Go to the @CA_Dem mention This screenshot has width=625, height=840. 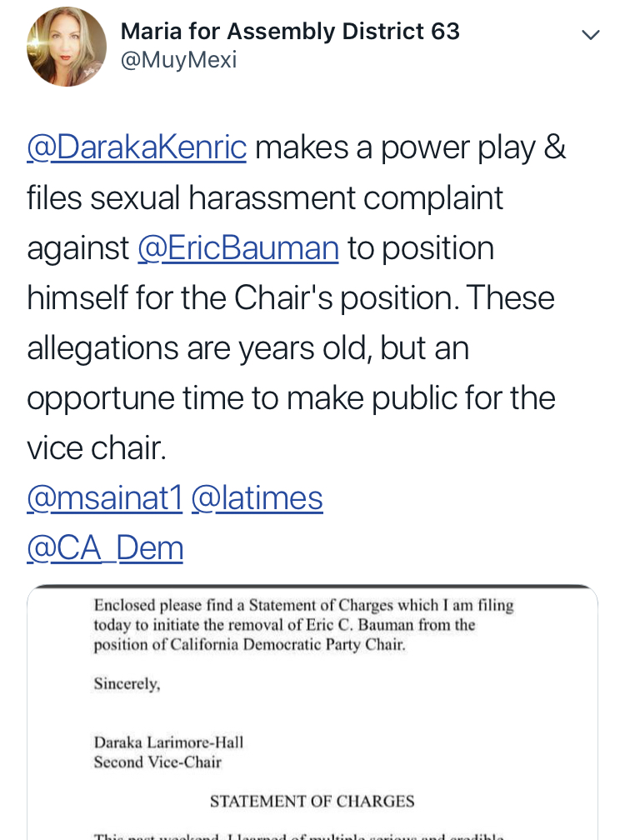point(105,548)
